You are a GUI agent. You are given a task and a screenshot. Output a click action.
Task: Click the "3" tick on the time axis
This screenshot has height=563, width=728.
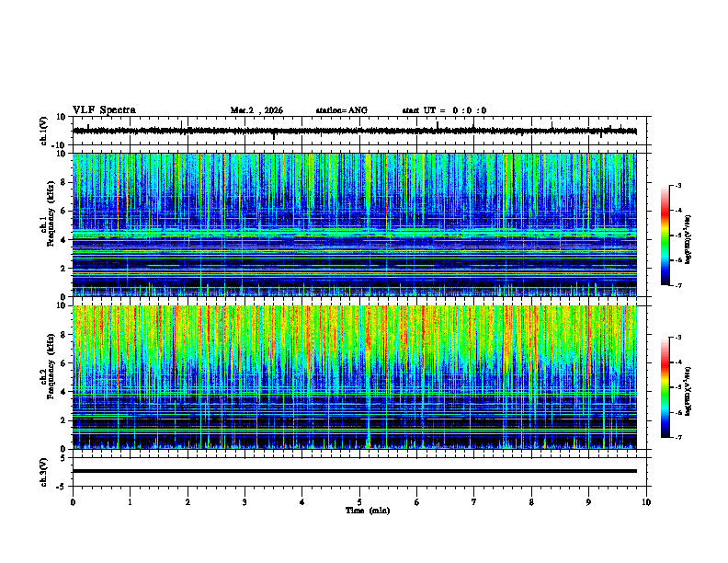(245, 502)
